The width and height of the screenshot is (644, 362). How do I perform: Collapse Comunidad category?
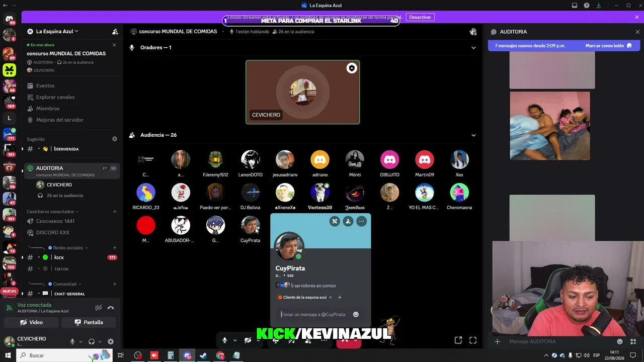pyautogui.click(x=65, y=284)
